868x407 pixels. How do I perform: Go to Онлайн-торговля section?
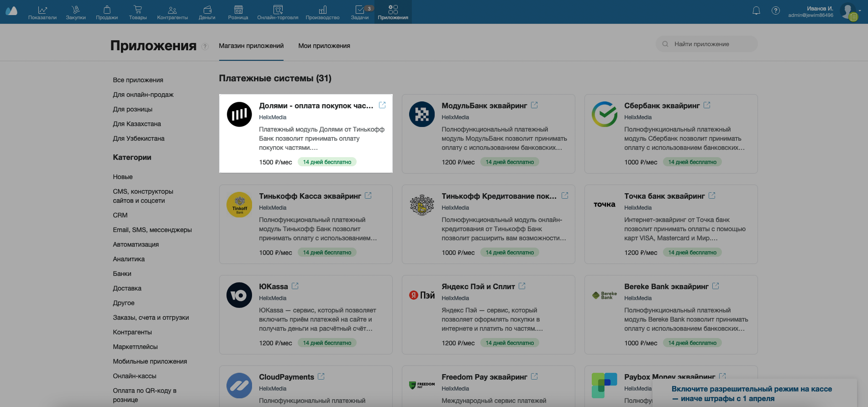pyautogui.click(x=278, y=12)
